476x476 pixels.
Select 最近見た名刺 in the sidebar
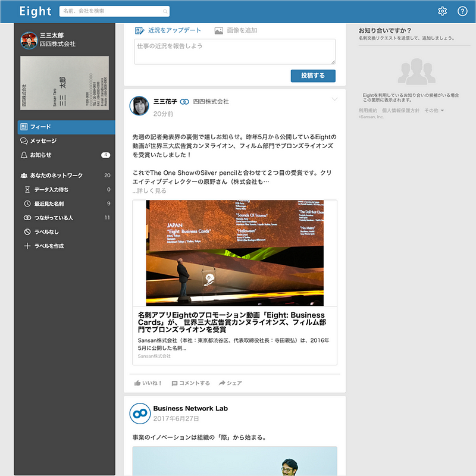(67, 203)
